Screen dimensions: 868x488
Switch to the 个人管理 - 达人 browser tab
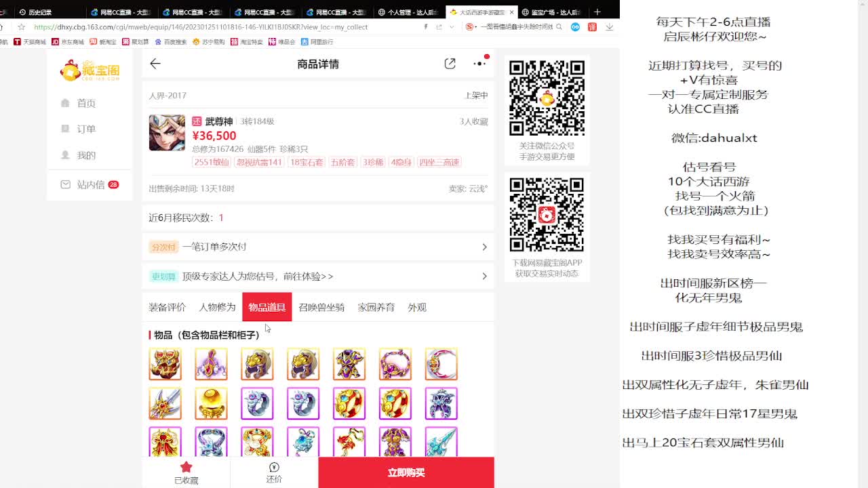pos(409,12)
